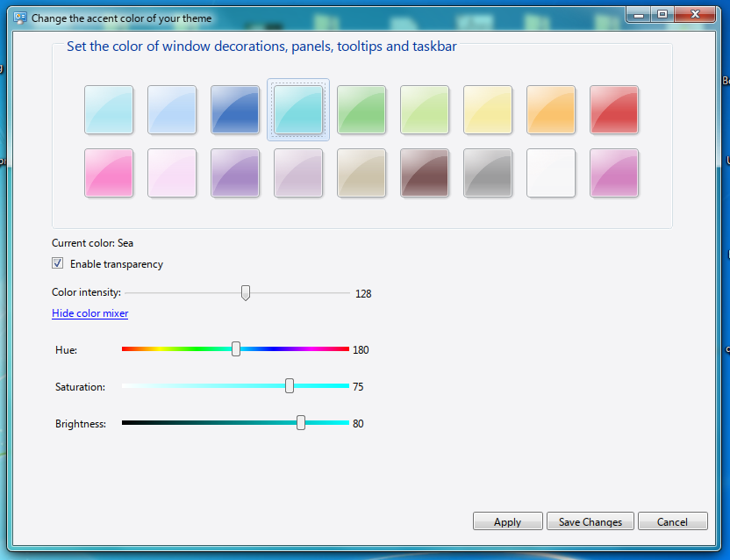
Task: Pick the pale yellow Sun swatch
Action: (488, 110)
